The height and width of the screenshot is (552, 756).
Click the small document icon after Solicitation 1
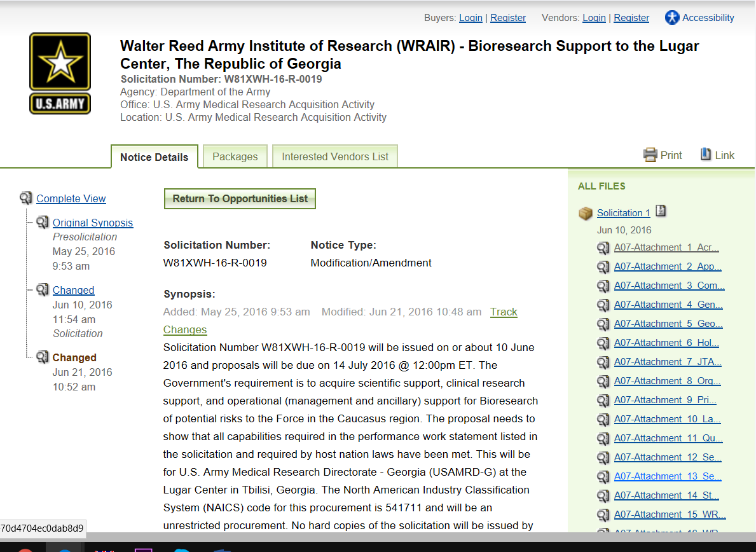point(661,212)
